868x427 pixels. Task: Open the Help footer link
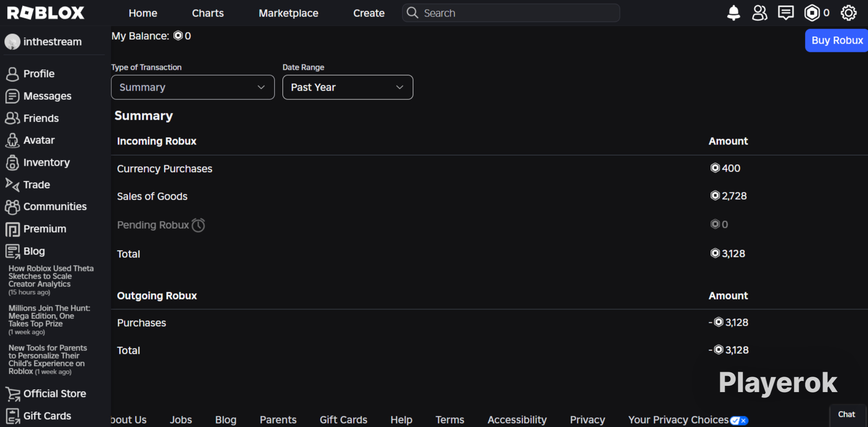[x=402, y=420]
